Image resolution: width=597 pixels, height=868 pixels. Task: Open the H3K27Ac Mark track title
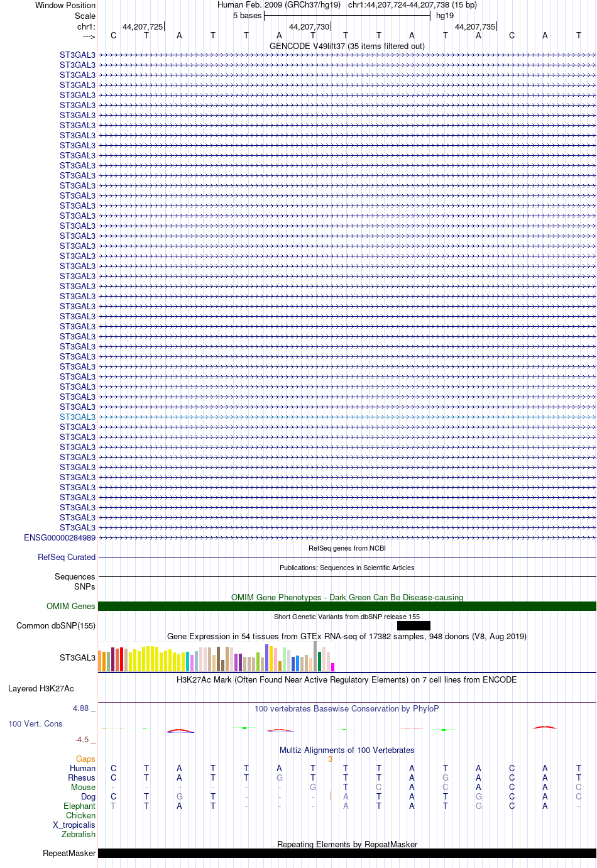347,679
